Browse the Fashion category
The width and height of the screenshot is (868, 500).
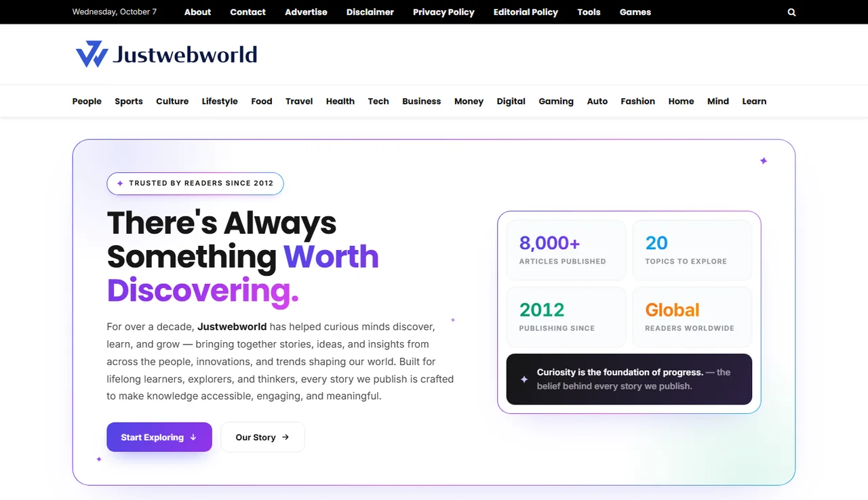tap(637, 102)
